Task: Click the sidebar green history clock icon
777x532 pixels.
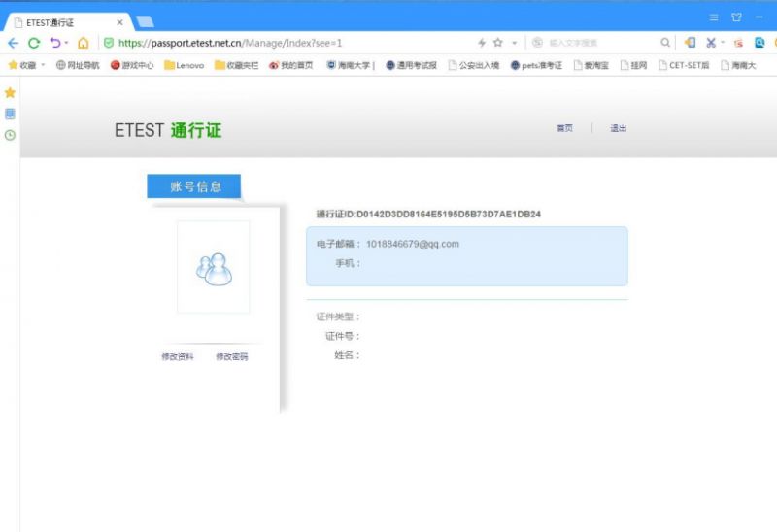Action: click(x=10, y=135)
